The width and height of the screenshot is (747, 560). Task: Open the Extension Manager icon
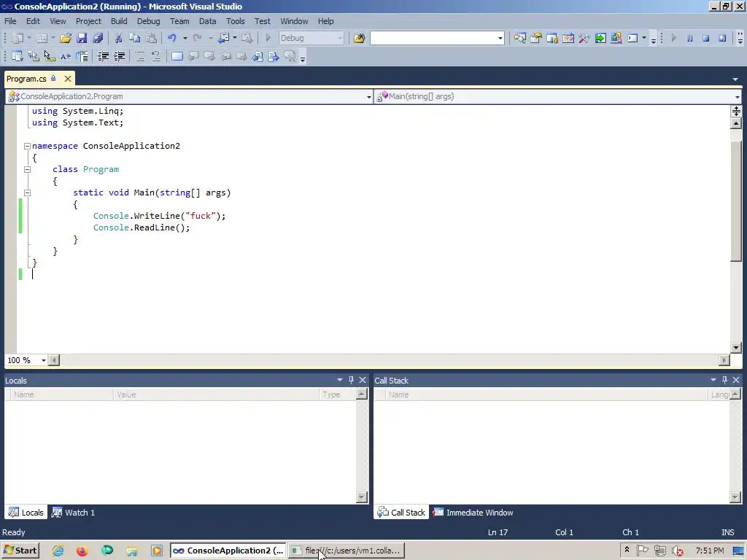616,38
